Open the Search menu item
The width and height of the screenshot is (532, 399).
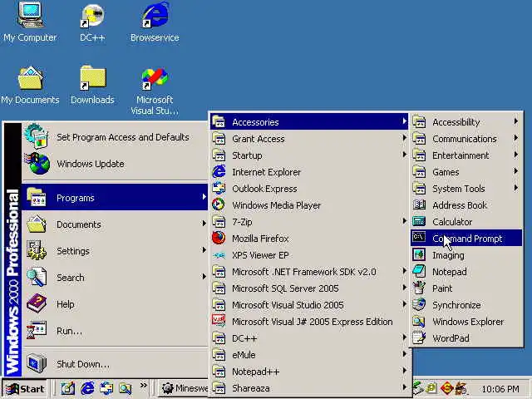pos(115,277)
